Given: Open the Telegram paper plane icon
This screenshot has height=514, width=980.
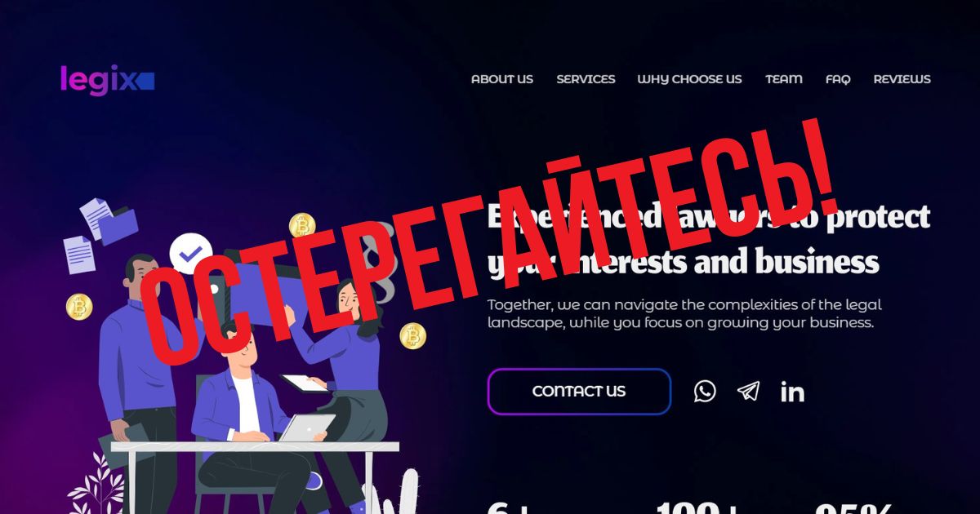Looking at the screenshot, I should tap(748, 391).
